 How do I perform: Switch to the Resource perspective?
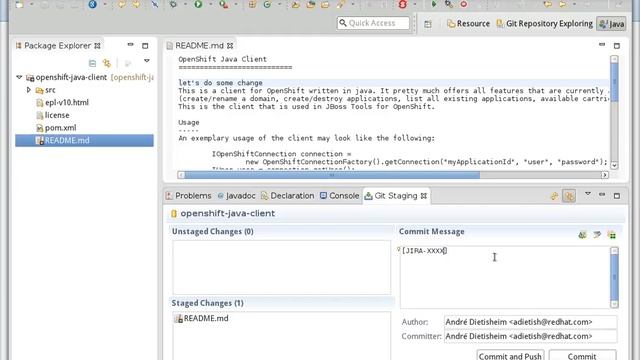pos(468,24)
